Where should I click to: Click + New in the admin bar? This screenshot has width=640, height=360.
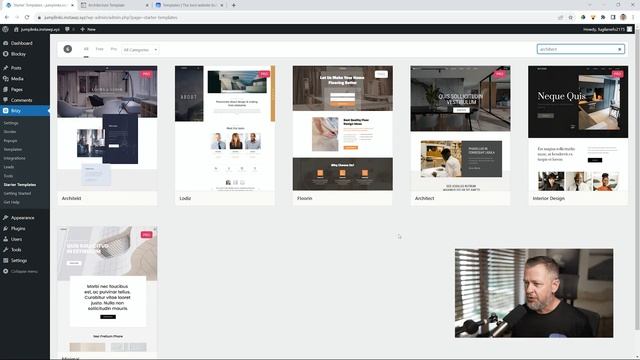pyautogui.click(x=88, y=29)
